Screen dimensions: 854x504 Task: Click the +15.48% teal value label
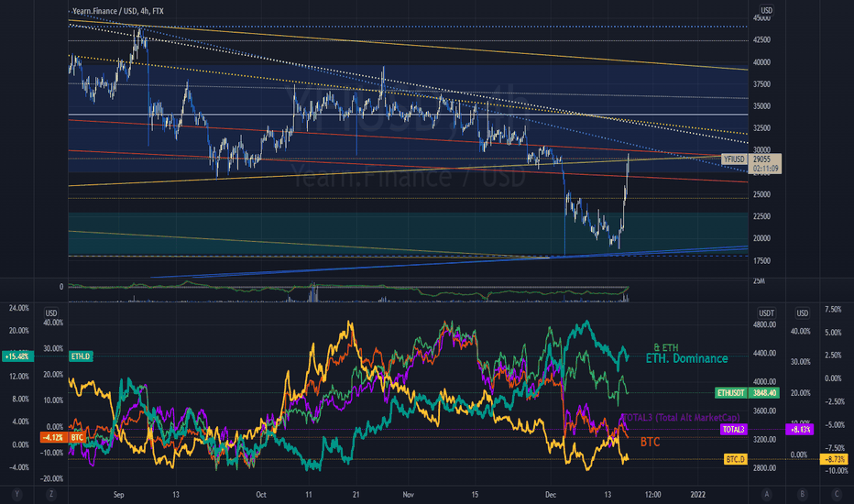pos(16,356)
